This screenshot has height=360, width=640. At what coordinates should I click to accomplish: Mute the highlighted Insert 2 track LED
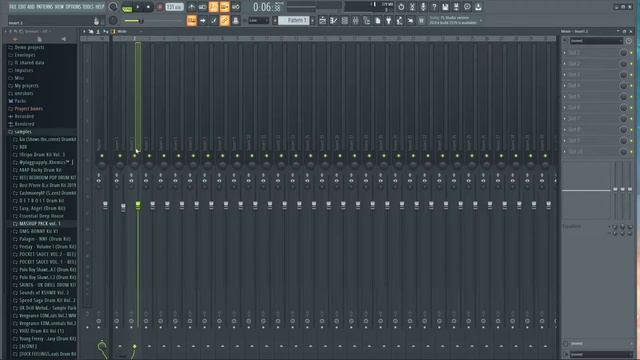coord(134,156)
